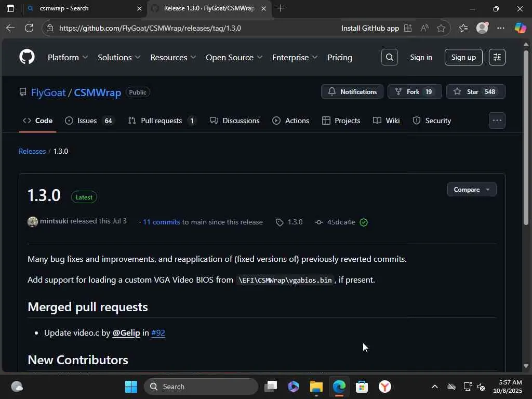This screenshot has height=399, width=532.
Task: Switch to the Issues tab
Action: (x=90, y=121)
